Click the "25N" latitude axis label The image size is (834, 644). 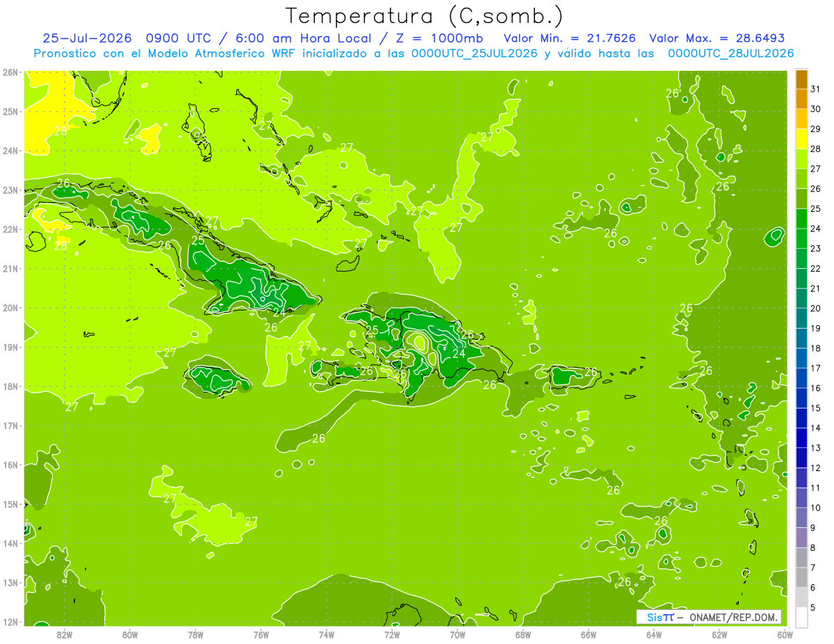(10, 111)
